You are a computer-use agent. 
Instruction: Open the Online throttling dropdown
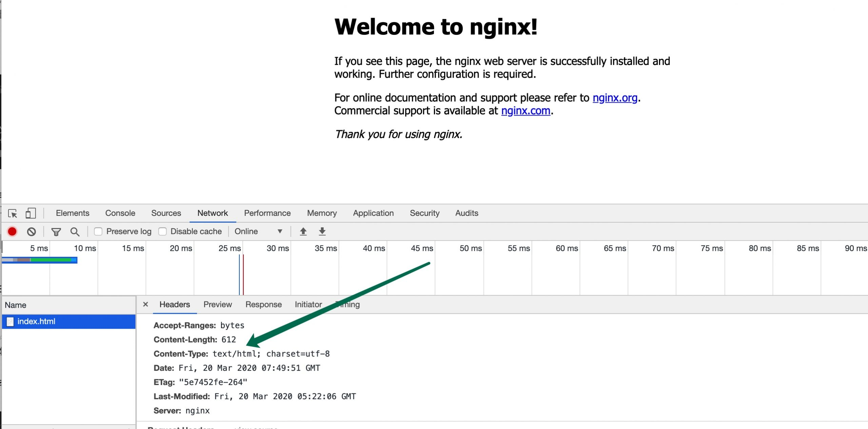(258, 231)
